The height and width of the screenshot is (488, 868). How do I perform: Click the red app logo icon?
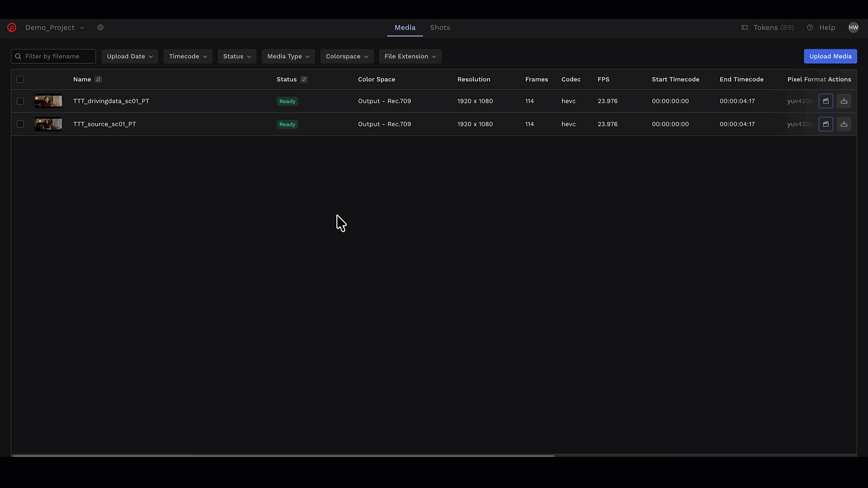pos(12,28)
